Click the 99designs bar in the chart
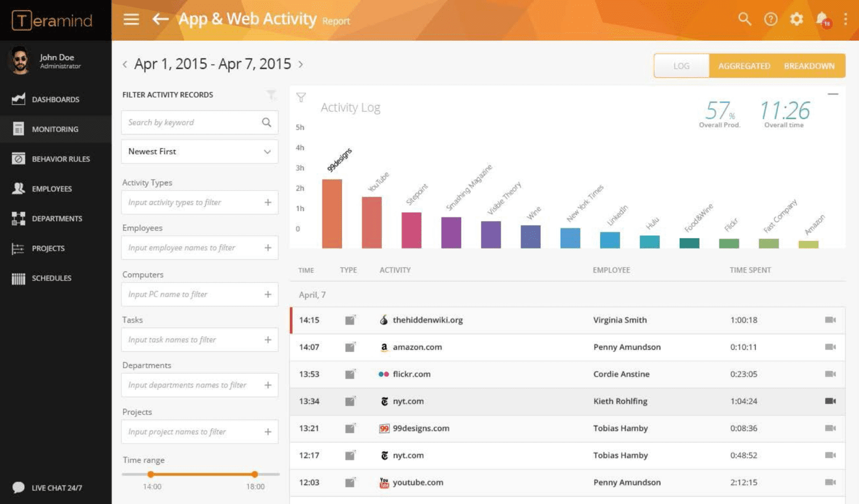This screenshot has width=859, height=504. (x=332, y=214)
